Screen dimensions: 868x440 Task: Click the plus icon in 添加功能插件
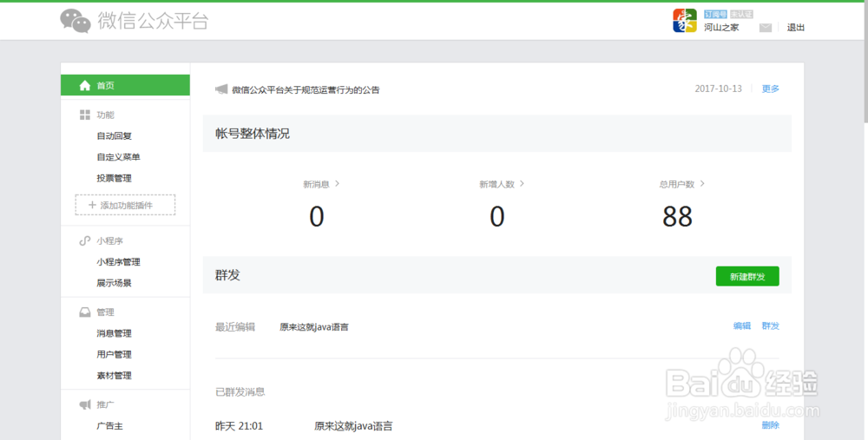(93, 205)
